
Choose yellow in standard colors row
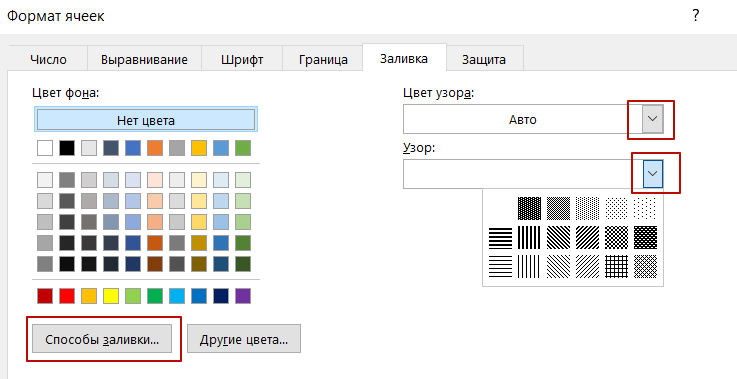pyautogui.click(x=111, y=296)
